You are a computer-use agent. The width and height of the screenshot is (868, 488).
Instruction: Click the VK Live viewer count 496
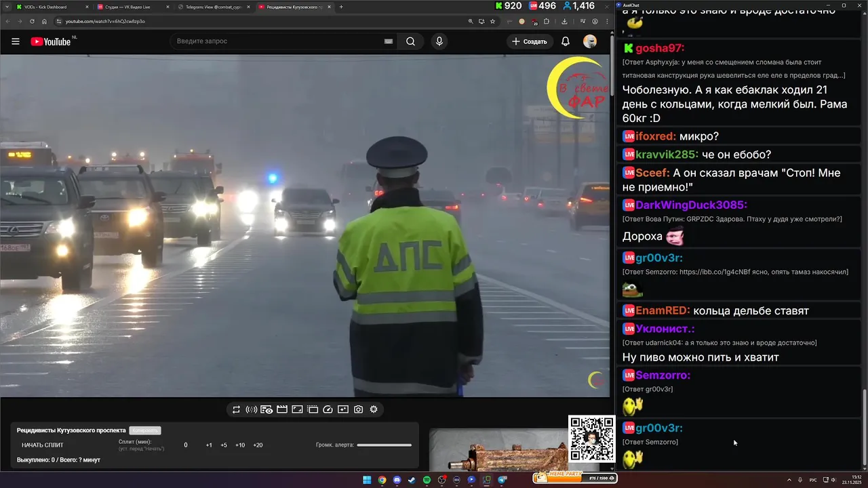tap(542, 5)
